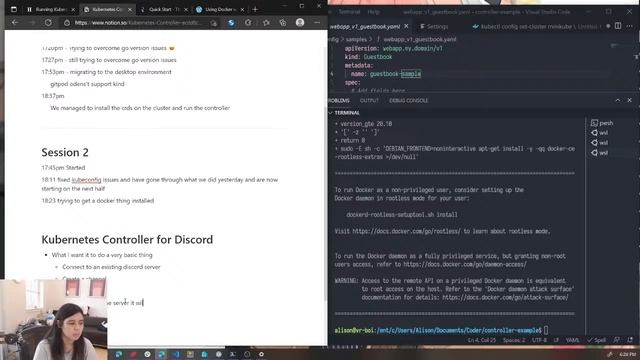Open the Edge collections icon
Image resolution: width=640 pixels, height=360 pixels.
click(283, 23)
